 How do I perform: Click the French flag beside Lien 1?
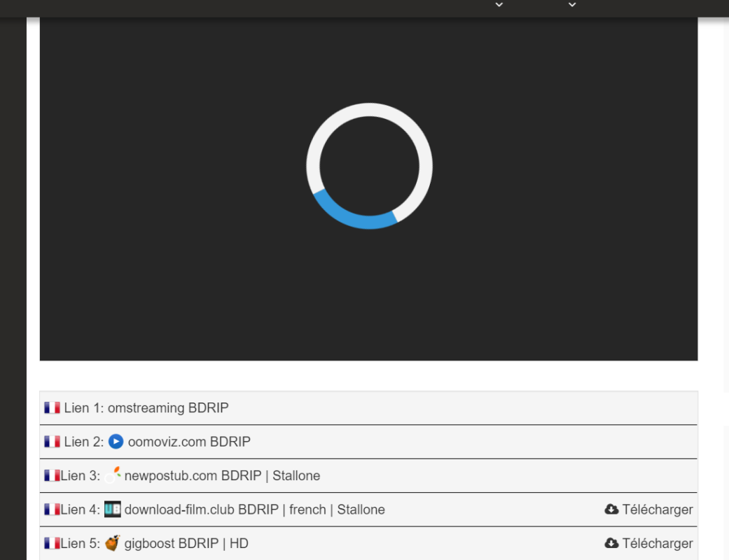[x=52, y=407]
